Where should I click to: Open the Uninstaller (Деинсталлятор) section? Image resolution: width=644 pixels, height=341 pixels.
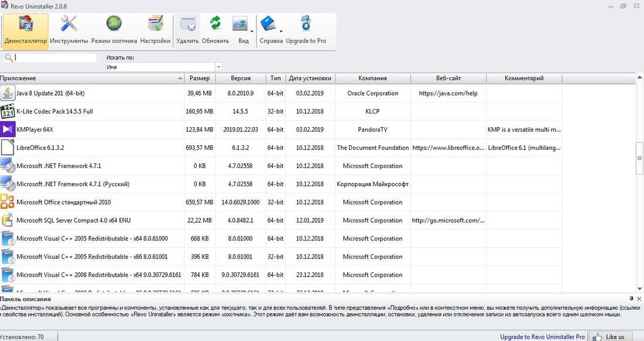25,30
